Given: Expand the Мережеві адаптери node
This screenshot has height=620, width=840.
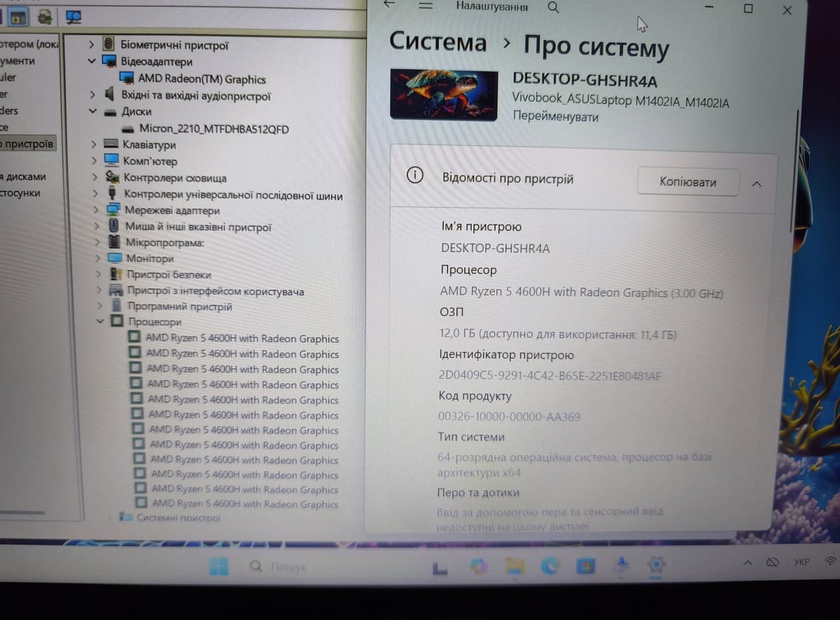Looking at the screenshot, I should pos(96,210).
